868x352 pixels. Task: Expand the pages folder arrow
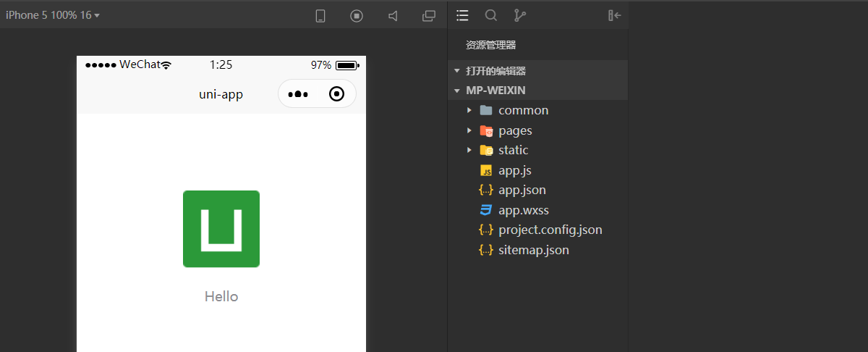point(469,130)
